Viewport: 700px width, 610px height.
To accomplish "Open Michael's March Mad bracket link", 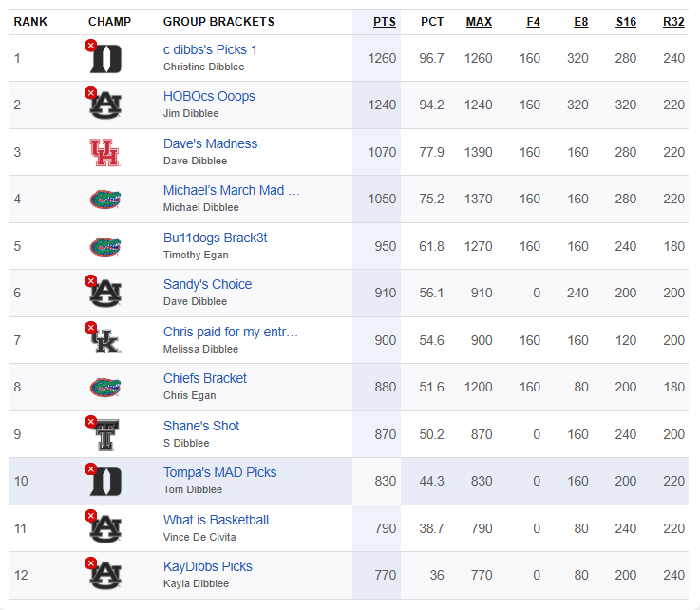I will pyautogui.click(x=231, y=190).
